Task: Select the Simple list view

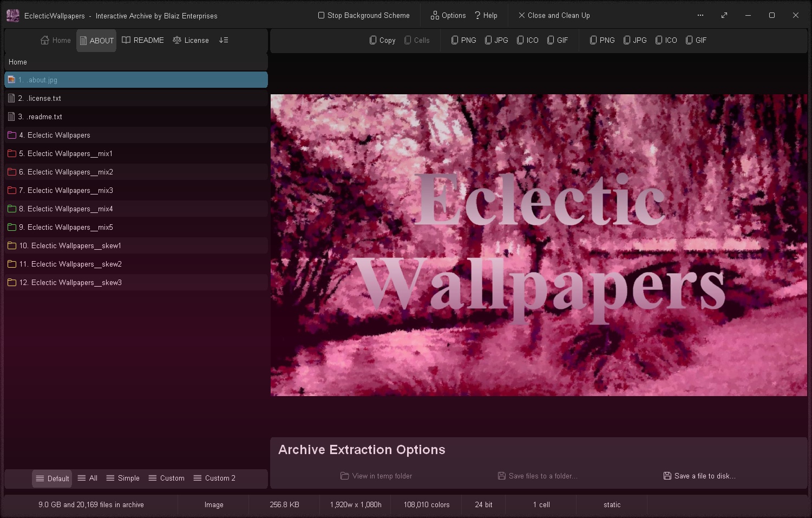Action: 123,478
